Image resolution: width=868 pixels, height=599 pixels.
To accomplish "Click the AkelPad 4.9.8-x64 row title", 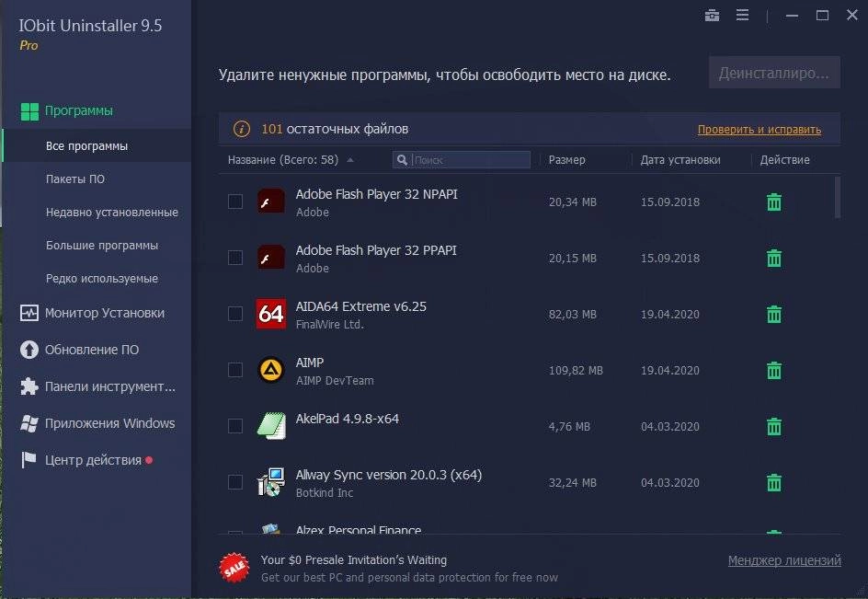I will click(x=347, y=419).
